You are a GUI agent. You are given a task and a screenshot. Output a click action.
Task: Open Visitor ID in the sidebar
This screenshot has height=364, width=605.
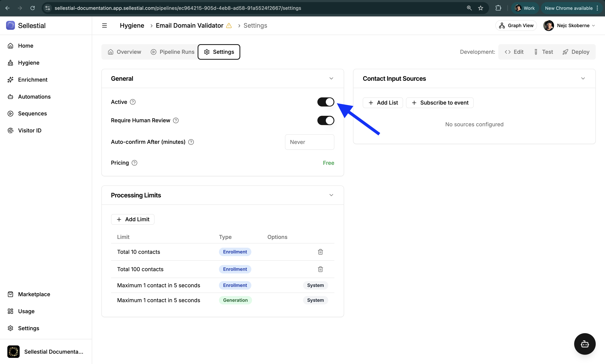pos(30,131)
